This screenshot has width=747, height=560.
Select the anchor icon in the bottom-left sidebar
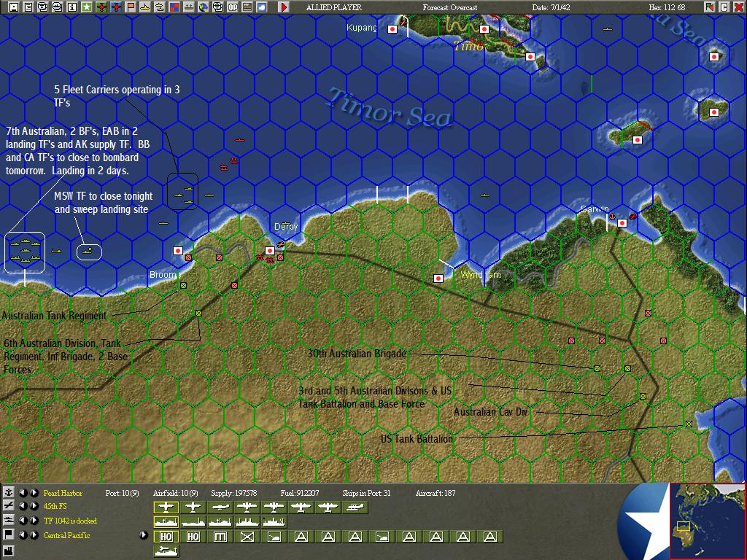click(x=7, y=494)
